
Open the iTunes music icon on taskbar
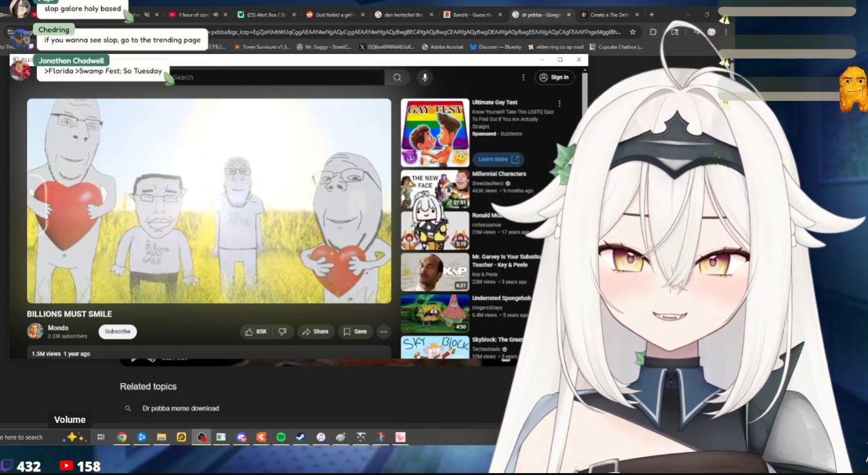click(x=321, y=437)
